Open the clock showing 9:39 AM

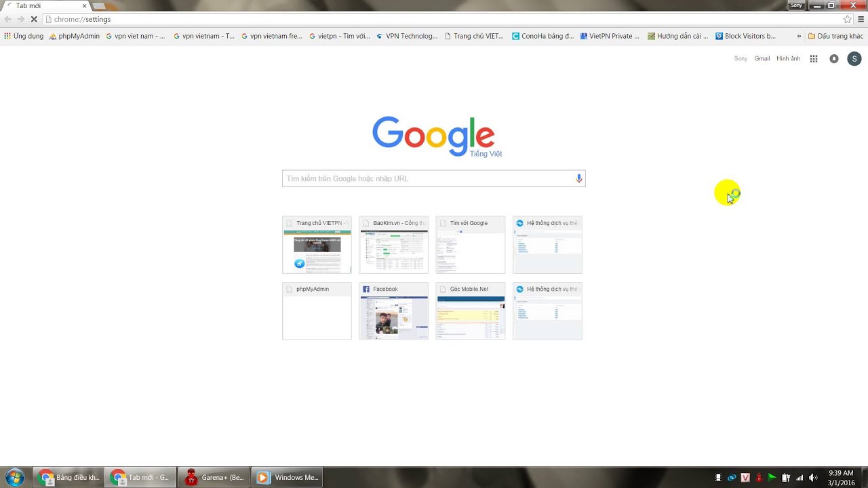coord(841,478)
